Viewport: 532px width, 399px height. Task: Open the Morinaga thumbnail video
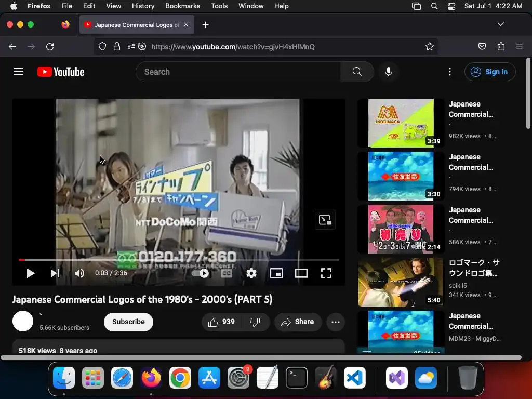pos(401,123)
